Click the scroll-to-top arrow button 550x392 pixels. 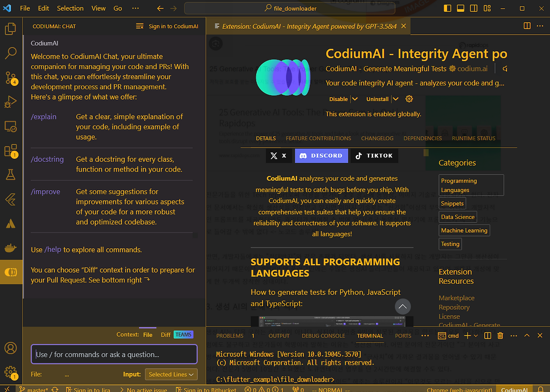pos(403,307)
